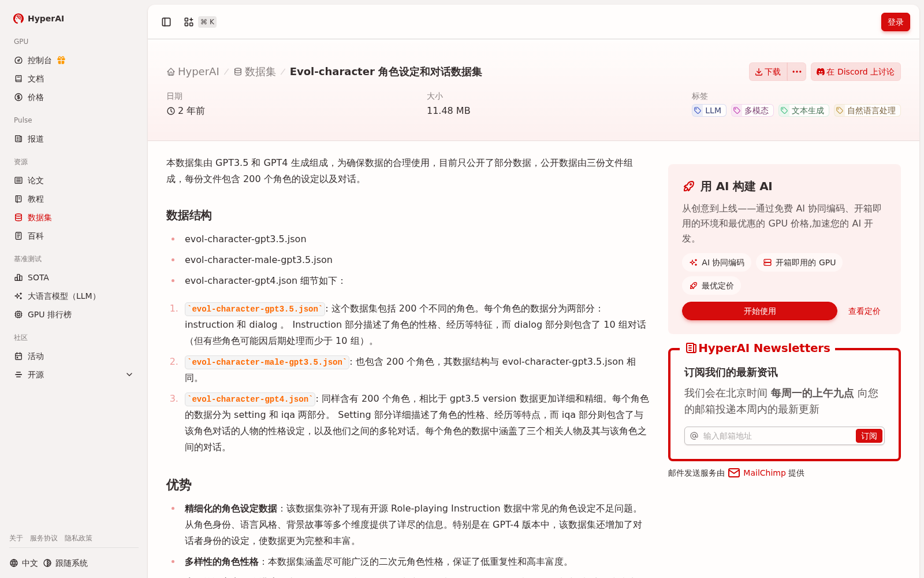Screen dimensions: 924x578
Task: Click the 11.48 MB size value
Action: tap(448, 110)
